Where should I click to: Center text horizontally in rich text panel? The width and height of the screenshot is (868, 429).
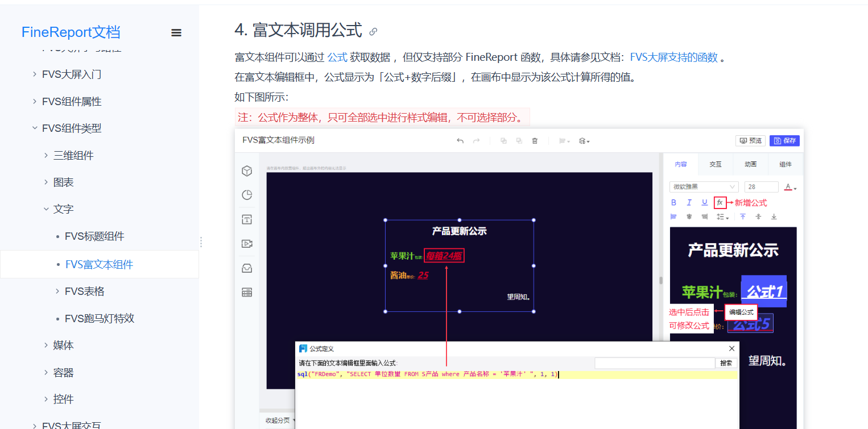point(689,216)
